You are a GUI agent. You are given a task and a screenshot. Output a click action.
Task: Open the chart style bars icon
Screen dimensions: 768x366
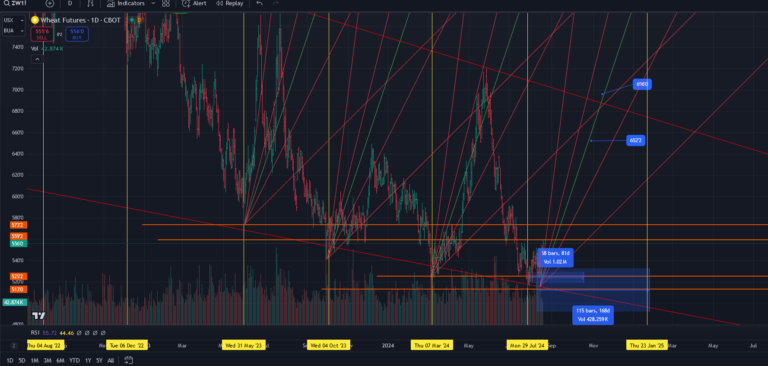(x=90, y=3)
